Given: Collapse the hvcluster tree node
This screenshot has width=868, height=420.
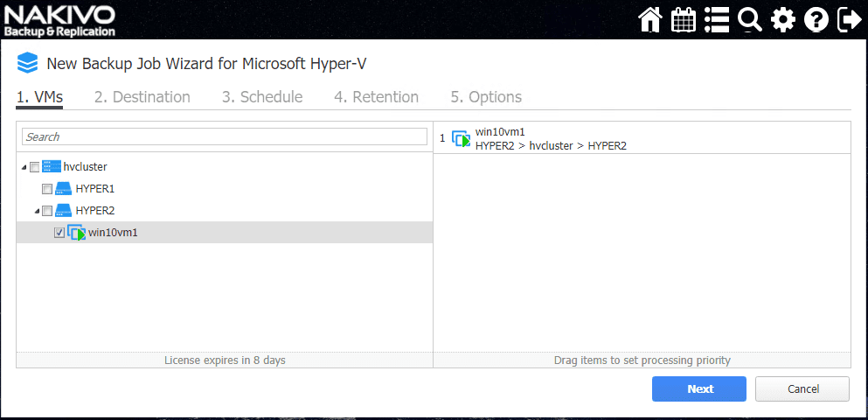Looking at the screenshot, I should tap(24, 167).
